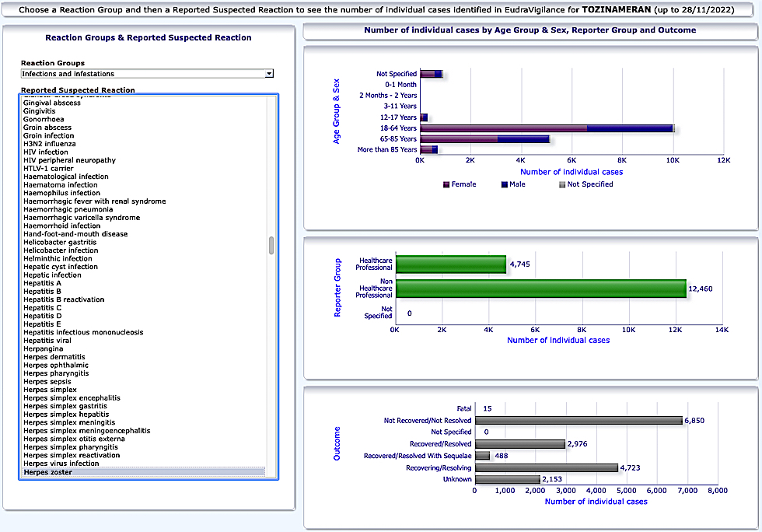The image size is (762, 532).
Task: Choose Gonorrhoea from the reaction list
Action: tap(44, 119)
